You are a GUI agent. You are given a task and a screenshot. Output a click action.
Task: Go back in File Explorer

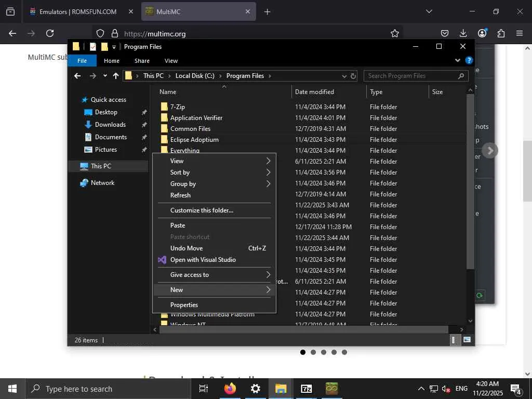point(77,76)
